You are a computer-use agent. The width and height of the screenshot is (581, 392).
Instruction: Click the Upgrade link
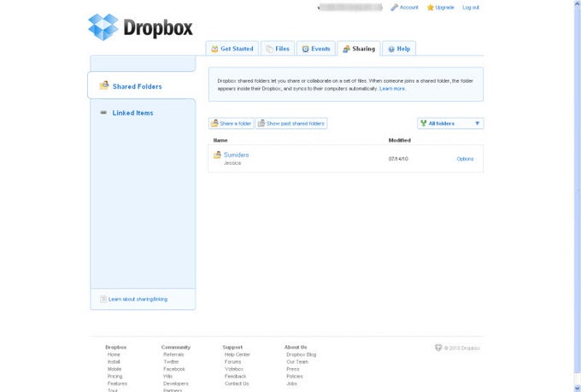(444, 8)
